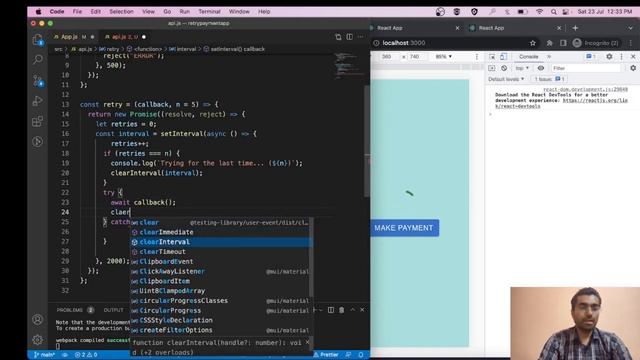Open the Chrome side panel icon
Viewport: 640px width, 360px height.
563,43
